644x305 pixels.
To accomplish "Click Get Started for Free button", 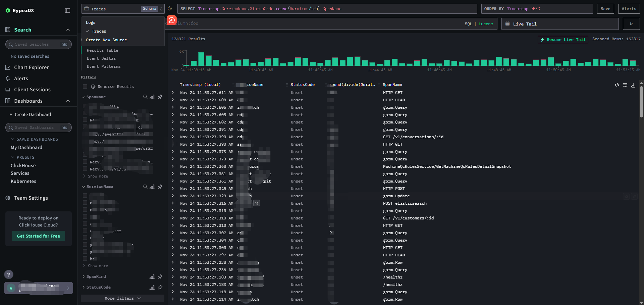I will pos(39,236).
